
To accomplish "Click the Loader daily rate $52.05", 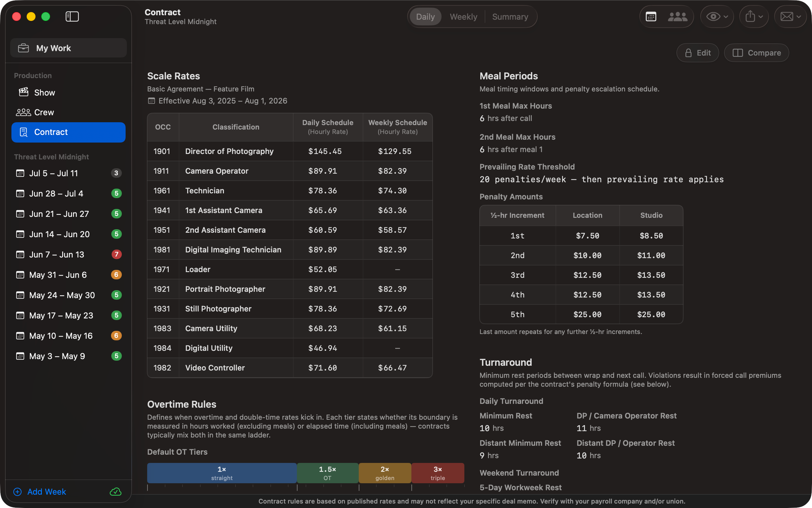I will (x=323, y=270).
